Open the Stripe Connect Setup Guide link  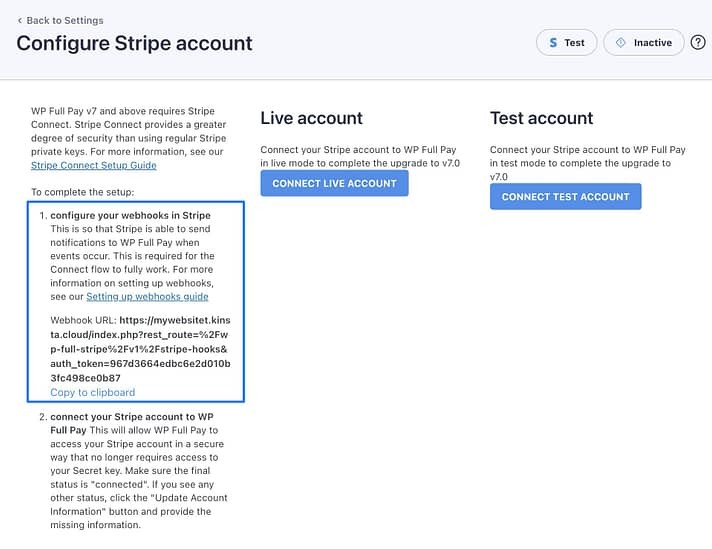94,165
